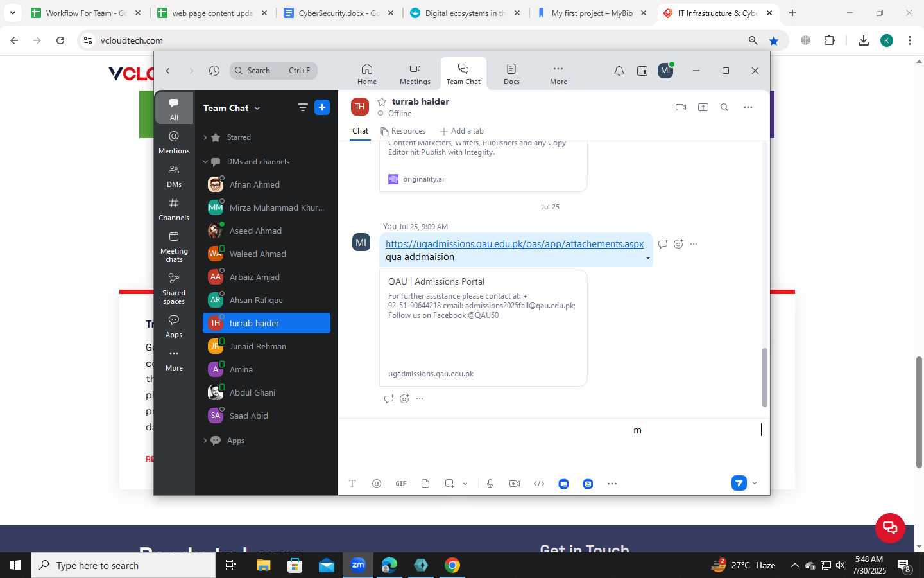This screenshot has width=924, height=578.
Task: Open Meeting chats in sidebar
Action: [174, 247]
